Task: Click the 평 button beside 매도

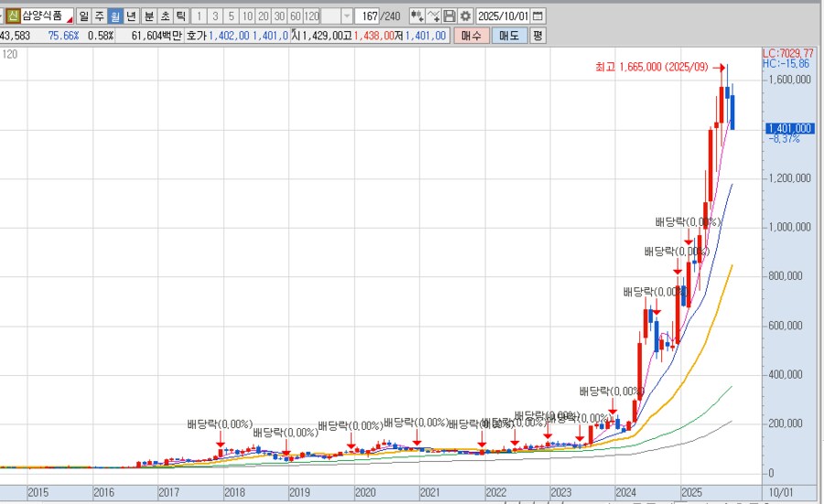Action: pyautogui.click(x=537, y=36)
